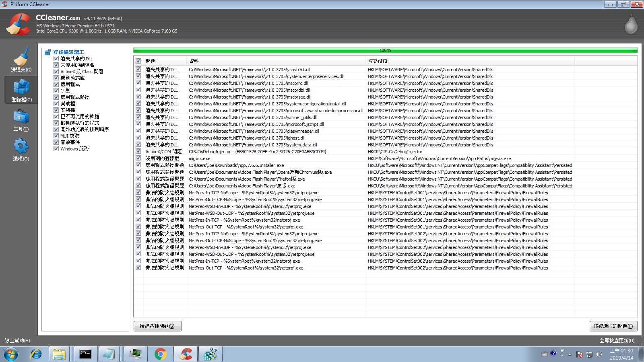This screenshot has height=362, width=644.
Task: Select the mscorrc.dll path cell
Action: click(x=248, y=83)
